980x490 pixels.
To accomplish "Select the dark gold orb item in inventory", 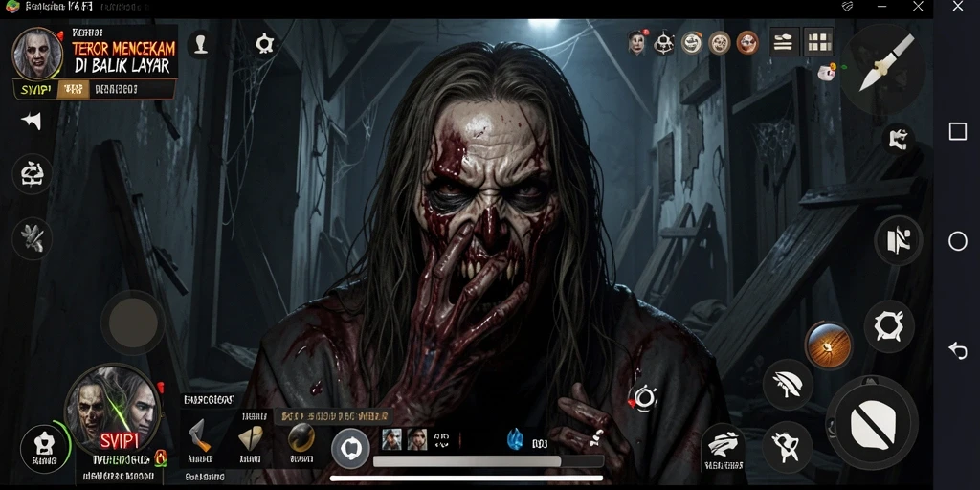I will coord(301,436).
